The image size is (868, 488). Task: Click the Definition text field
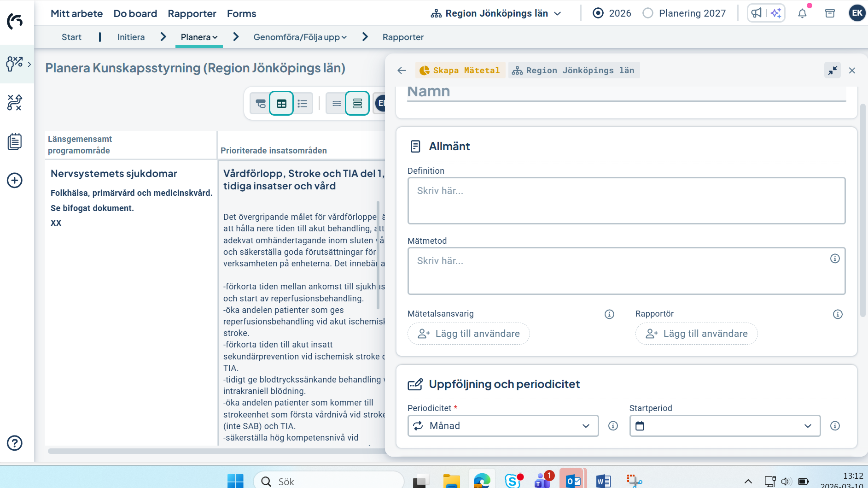point(625,200)
